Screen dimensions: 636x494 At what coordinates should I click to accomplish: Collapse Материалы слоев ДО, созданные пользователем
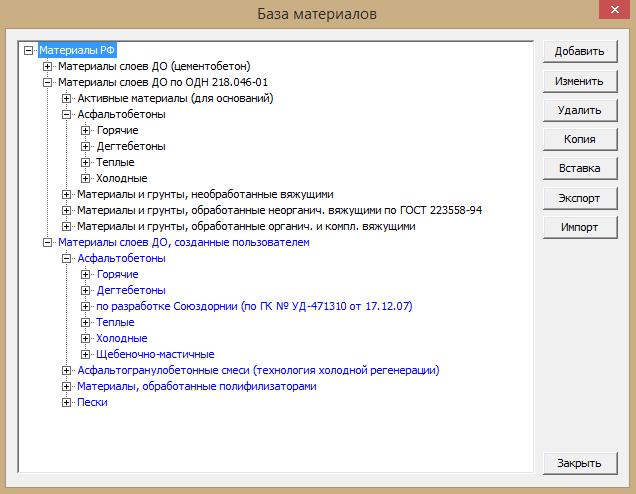pos(47,243)
